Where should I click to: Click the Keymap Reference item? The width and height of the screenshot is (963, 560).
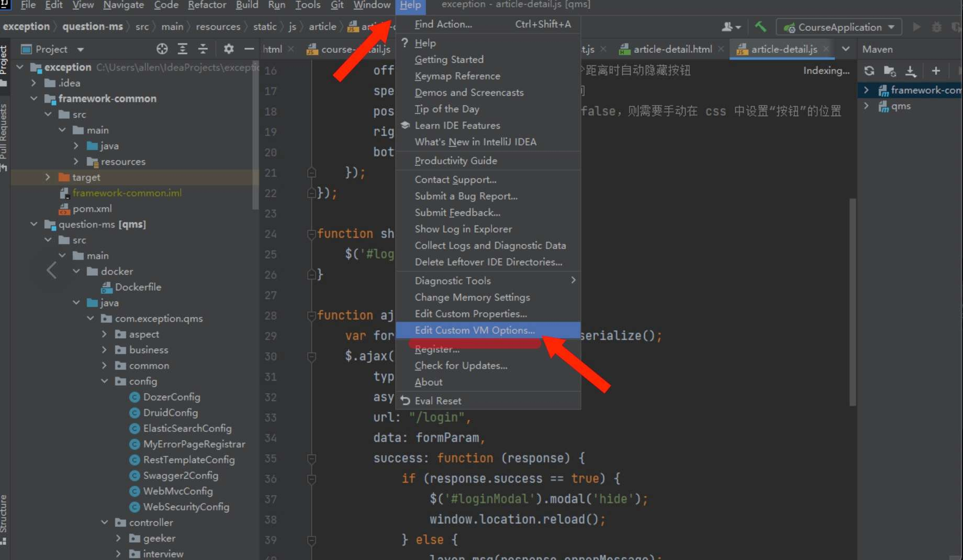point(488,76)
